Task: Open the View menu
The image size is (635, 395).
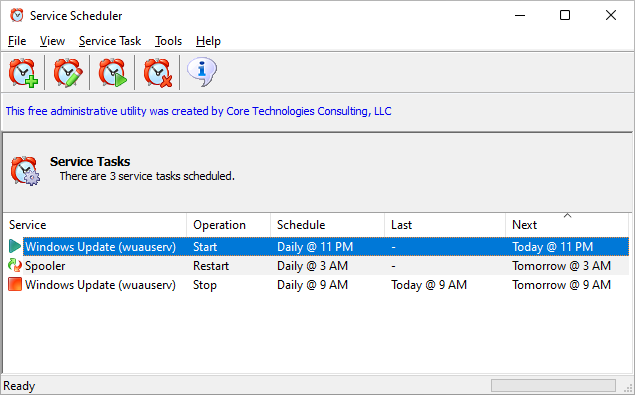Action: tap(52, 41)
